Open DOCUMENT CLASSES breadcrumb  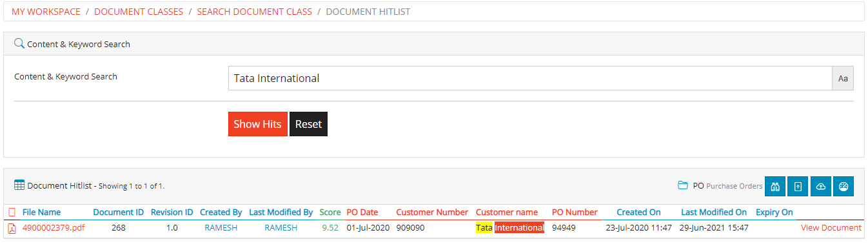coord(139,12)
